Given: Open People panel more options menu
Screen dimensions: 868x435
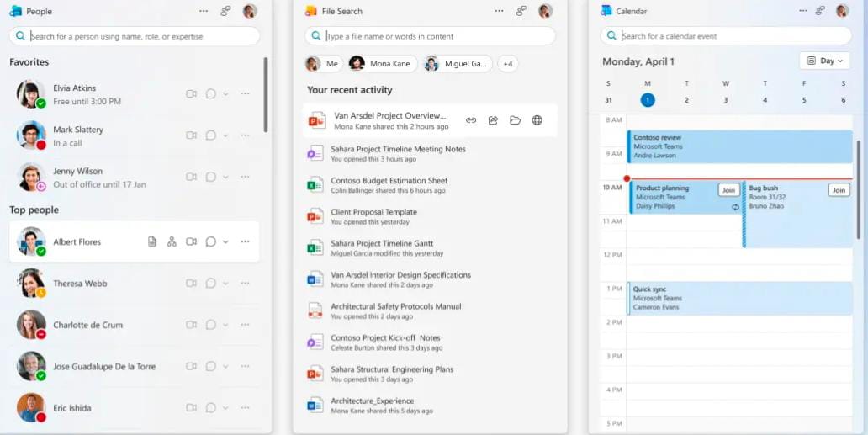Looking at the screenshot, I should pos(204,11).
